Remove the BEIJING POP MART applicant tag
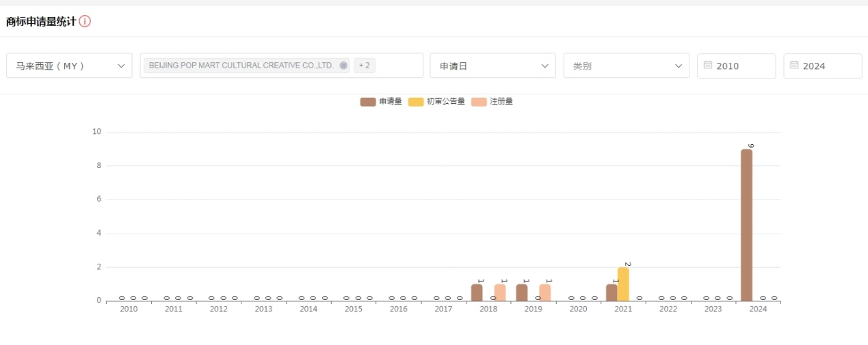Screen dimensions: 868x345 coord(343,66)
